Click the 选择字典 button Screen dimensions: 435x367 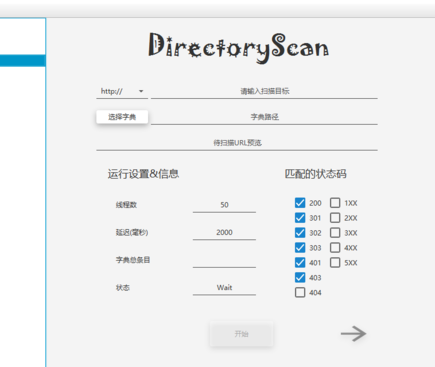122,117
